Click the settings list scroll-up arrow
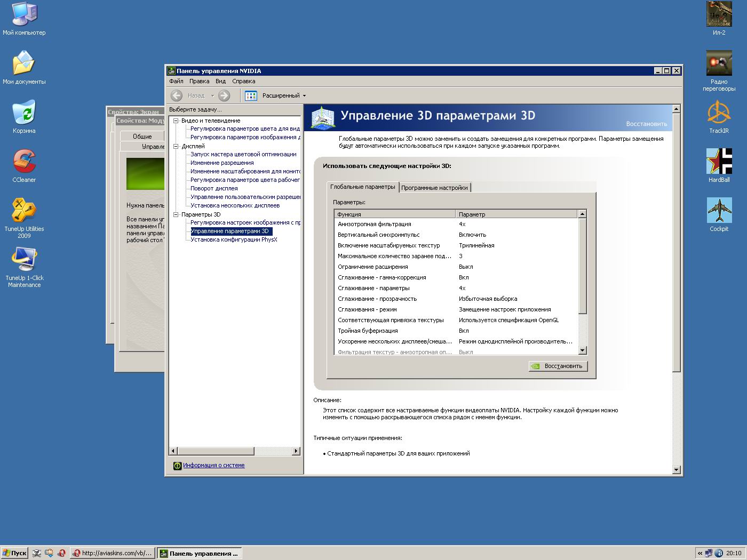The image size is (747, 560). [582, 214]
